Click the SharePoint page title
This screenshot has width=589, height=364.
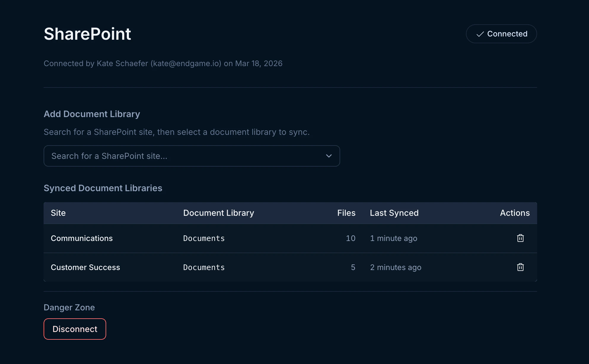[87, 33]
